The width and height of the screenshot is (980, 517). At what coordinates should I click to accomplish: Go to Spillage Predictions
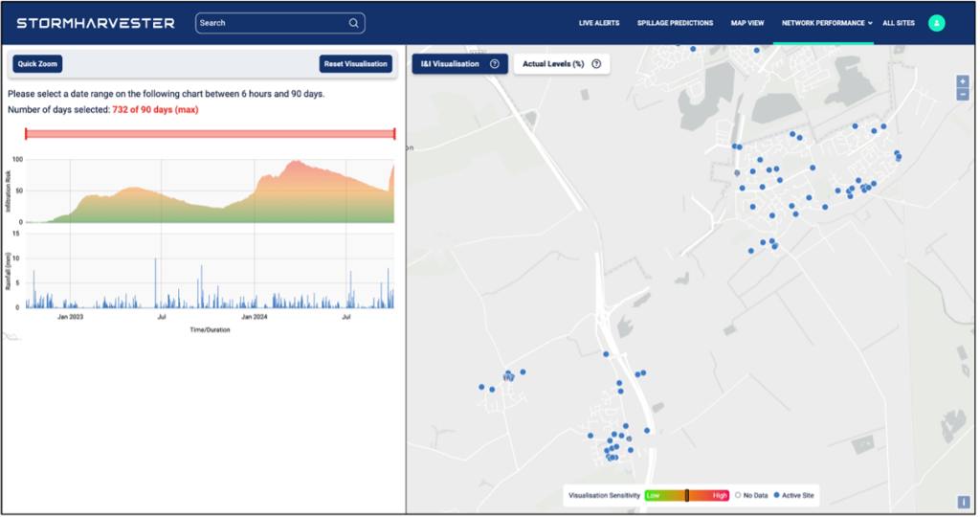pos(675,23)
